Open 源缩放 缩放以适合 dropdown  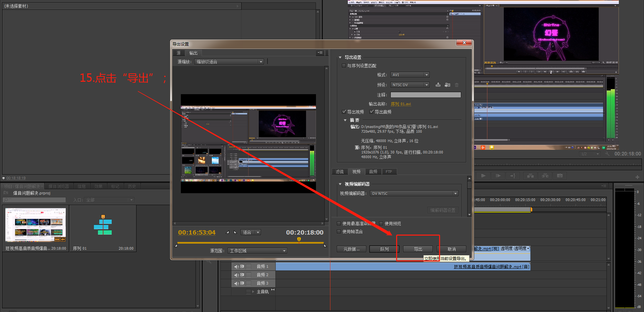pos(229,62)
